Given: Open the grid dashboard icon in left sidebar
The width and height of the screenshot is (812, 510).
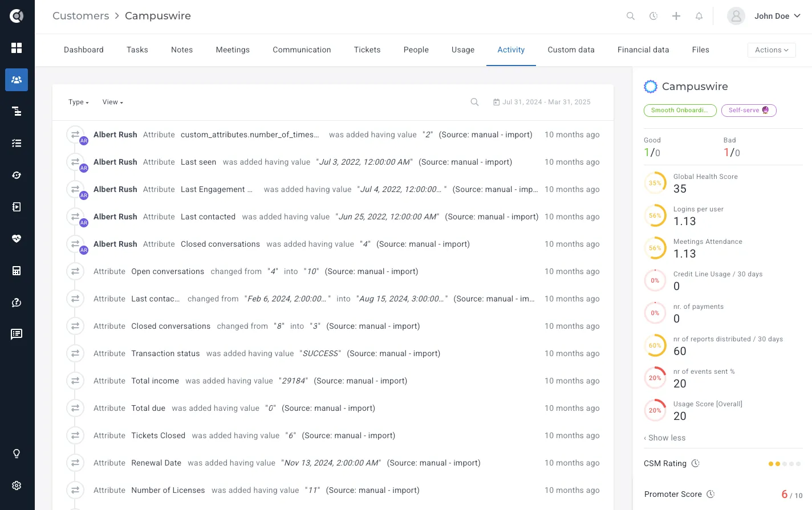Looking at the screenshot, I should [x=17, y=48].
